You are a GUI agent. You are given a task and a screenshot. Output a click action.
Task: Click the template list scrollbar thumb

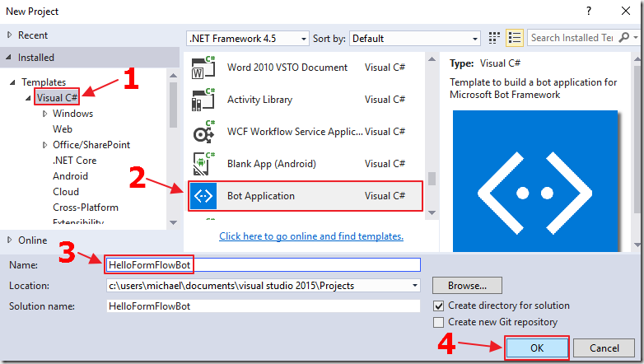point(432,179)
